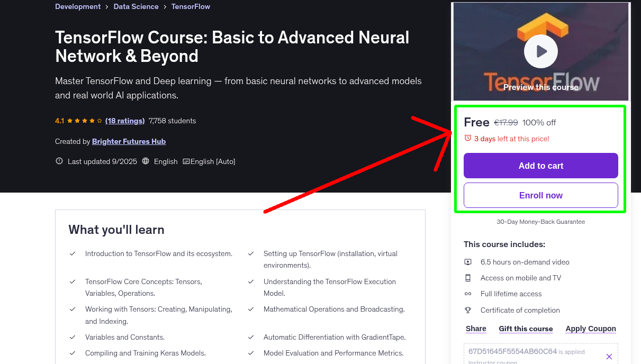Play the course preview video
The height and width of the screenshot is (364, 641).
pyautogui.click(x=540, y=51)
